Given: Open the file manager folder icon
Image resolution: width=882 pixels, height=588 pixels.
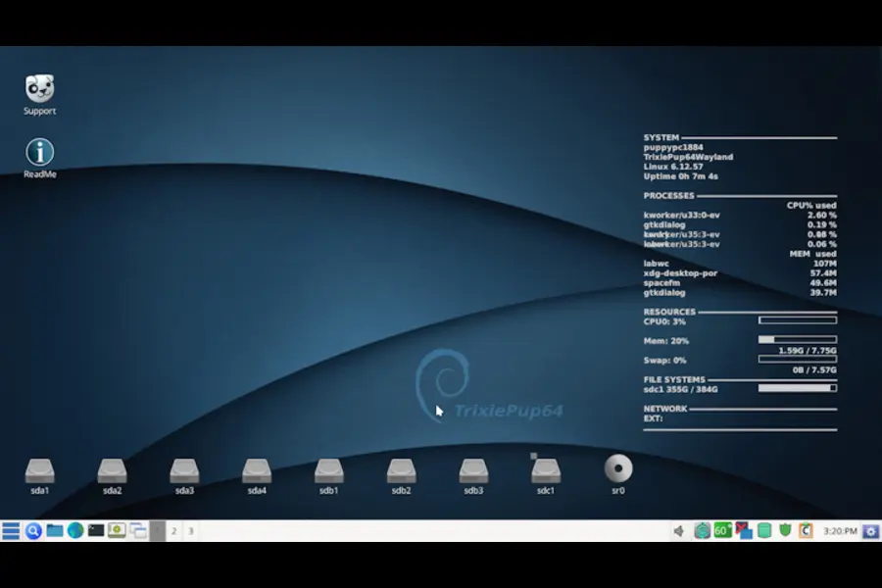Looking at the screenshot, I should tap(55, 530).
